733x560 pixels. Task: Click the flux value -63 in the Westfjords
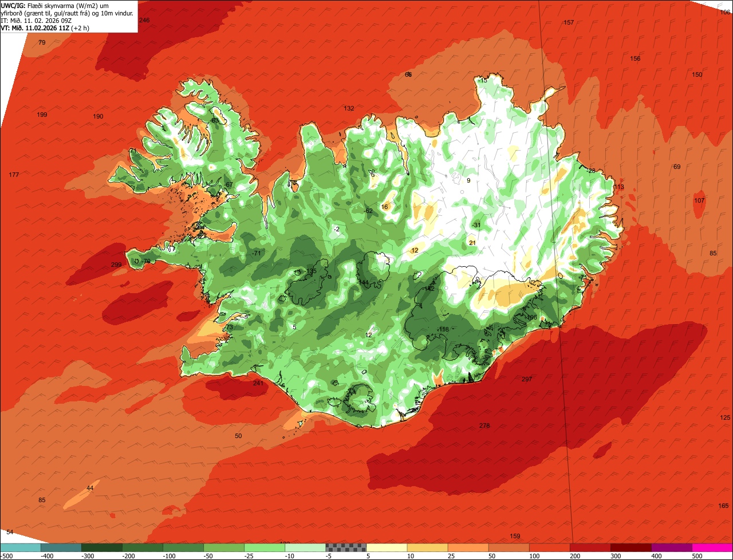point(214,121)
